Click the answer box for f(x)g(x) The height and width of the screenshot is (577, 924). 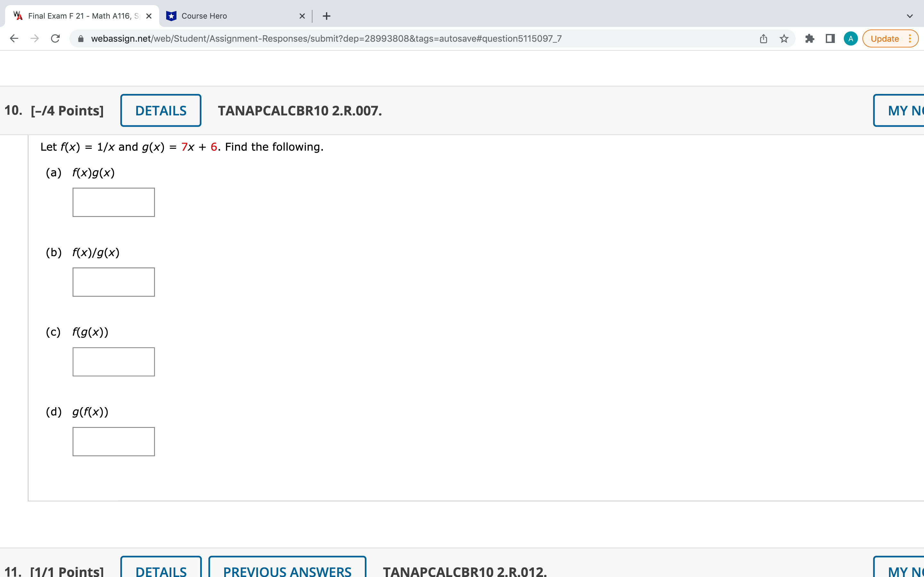click(113, 202)
